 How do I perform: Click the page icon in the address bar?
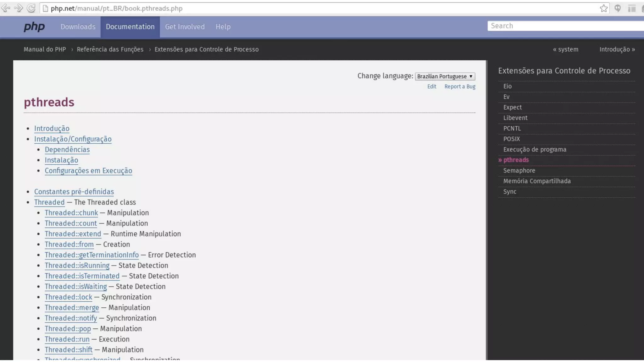tap(45, 8)
